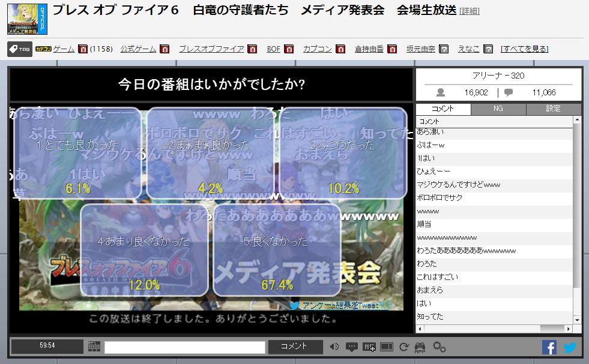
Task: Click the comment count bubble icon
Action: point(508,92)
